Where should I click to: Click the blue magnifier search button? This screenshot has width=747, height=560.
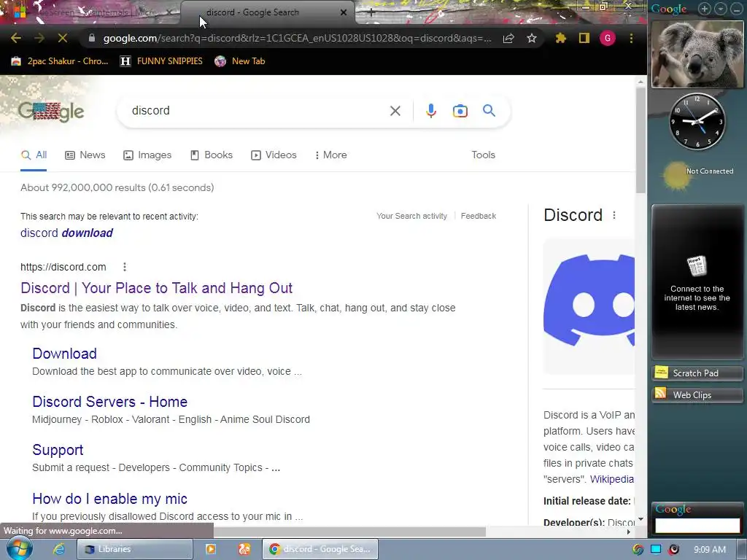(489, 111)
